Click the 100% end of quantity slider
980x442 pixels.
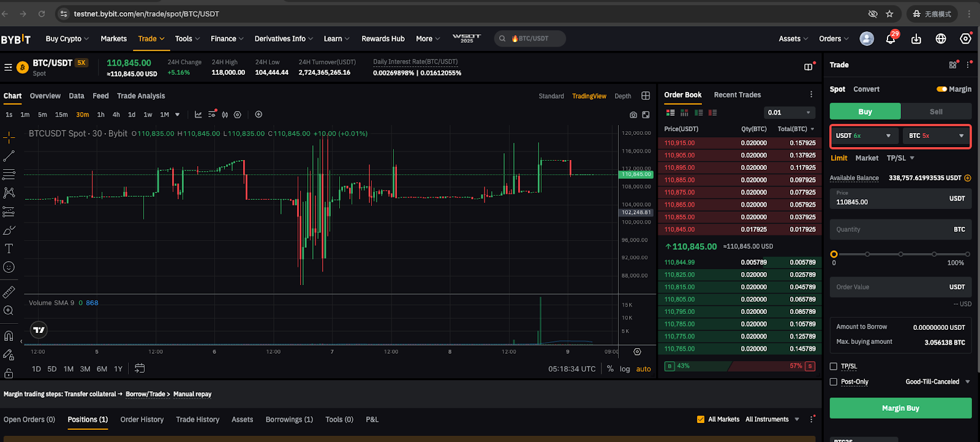point(967,254)
